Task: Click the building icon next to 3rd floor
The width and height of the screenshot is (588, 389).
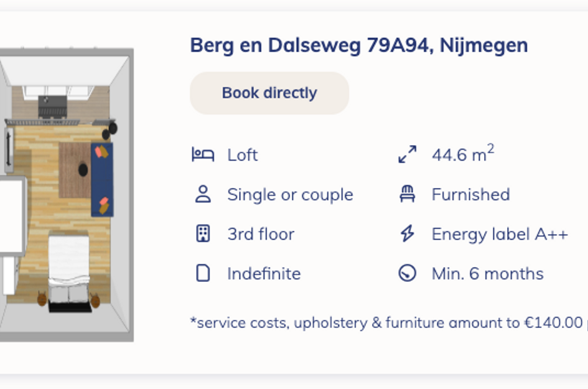Action: pos(203,234)
